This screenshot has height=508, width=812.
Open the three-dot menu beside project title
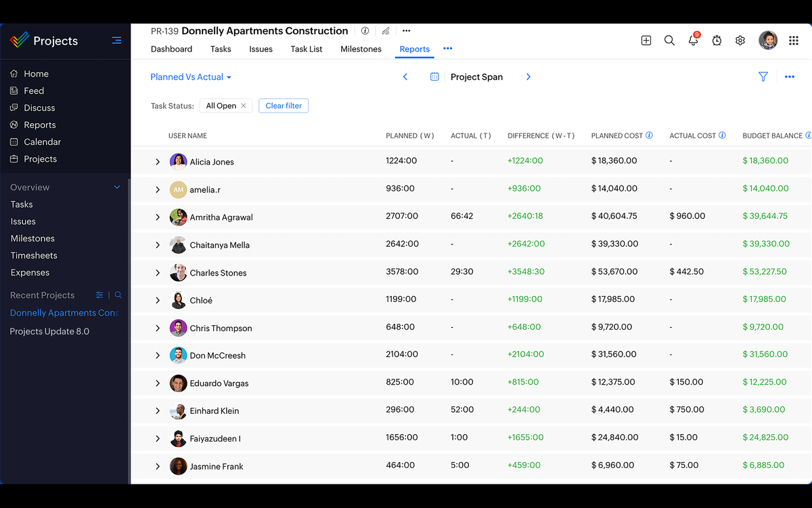[406, 30]
